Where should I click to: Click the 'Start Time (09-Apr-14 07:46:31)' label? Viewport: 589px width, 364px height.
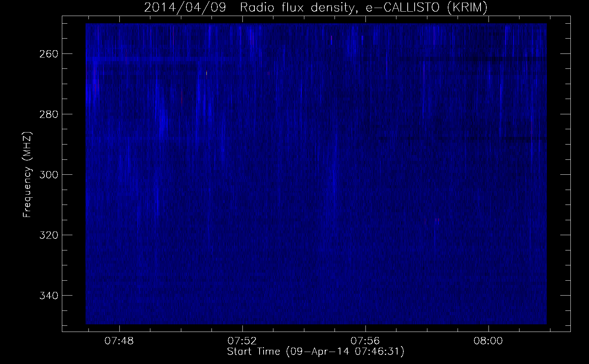coord(316,352)
